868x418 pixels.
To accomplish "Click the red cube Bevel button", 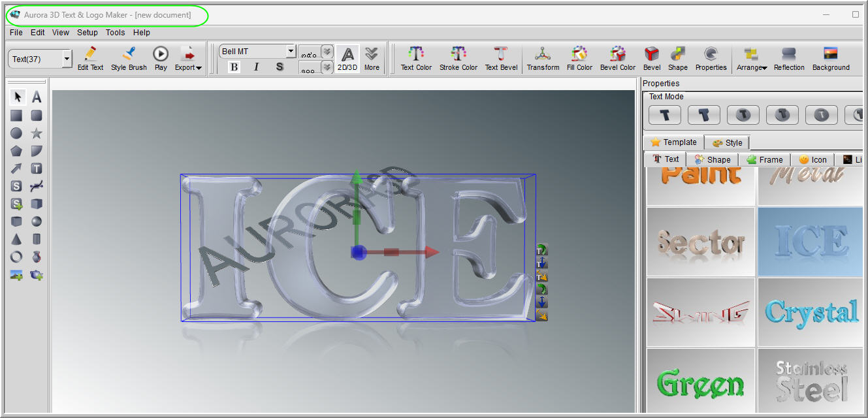I will [x=652, y=58].
